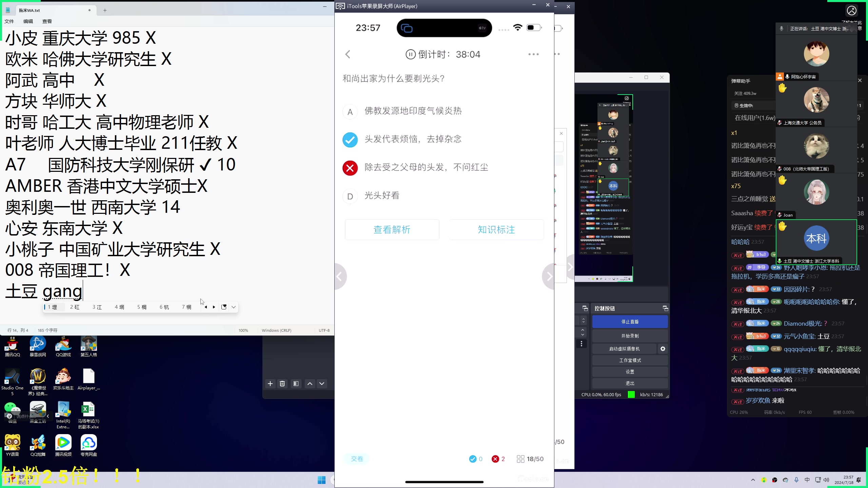
Task: Open the 编辑 menu in Notepad
Action: point(28,21)
